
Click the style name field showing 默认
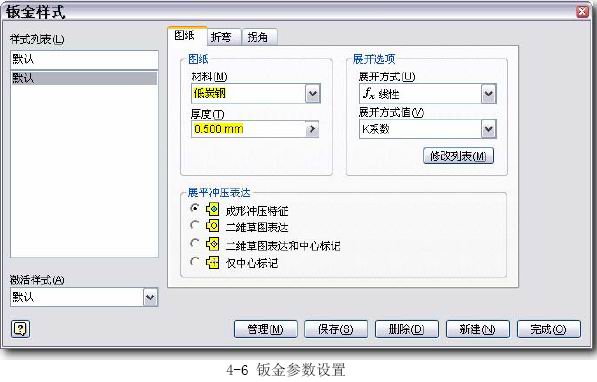[x=84, y=59]
